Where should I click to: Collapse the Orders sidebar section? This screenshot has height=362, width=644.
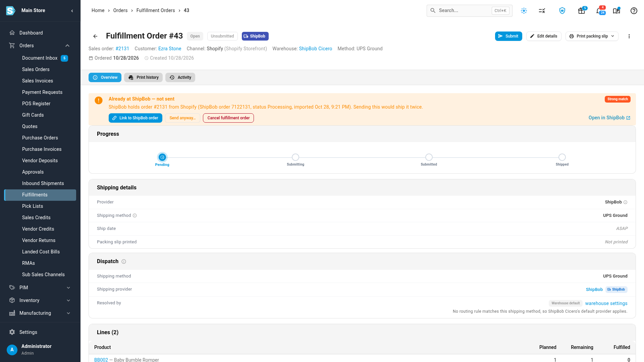coord(67,46)
